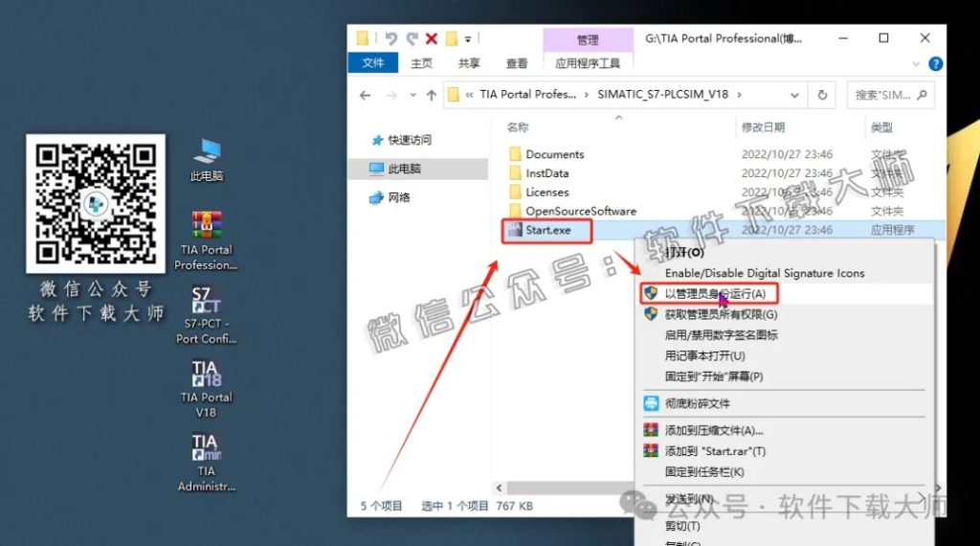The height and width of the screenshot is (546, 980).
Task: Go back with the left arrow button
Action: tap(365, 95)
